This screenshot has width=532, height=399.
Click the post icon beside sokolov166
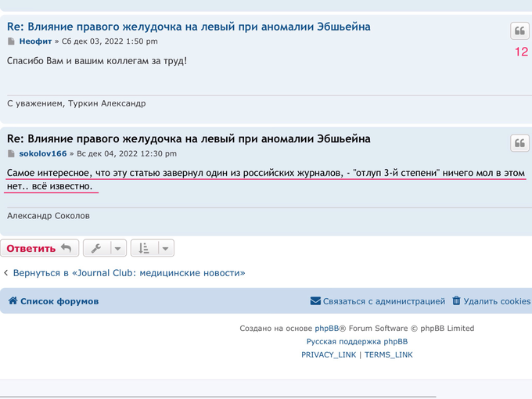point(11,153)
